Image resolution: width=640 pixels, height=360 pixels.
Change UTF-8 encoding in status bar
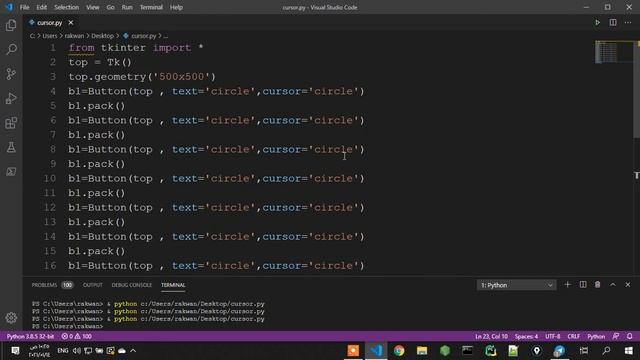tap(553, 336)
